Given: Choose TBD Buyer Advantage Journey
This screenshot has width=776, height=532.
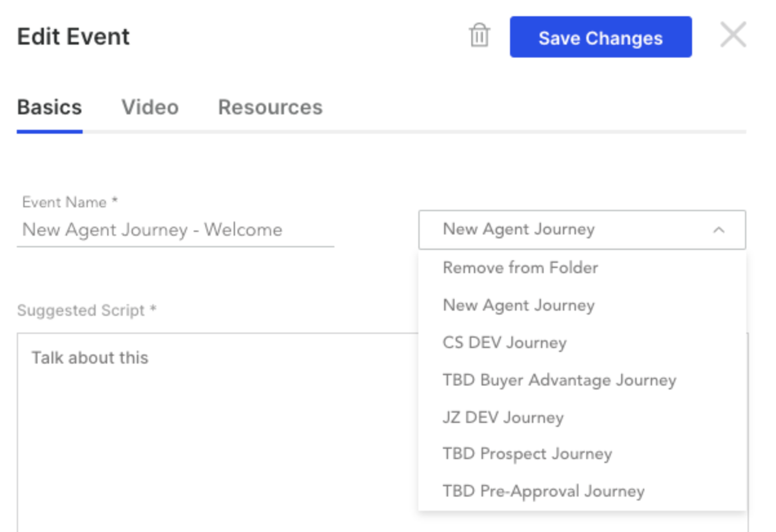Looking at the screenshot, I should pyautogui.click(x=582, y=380).
